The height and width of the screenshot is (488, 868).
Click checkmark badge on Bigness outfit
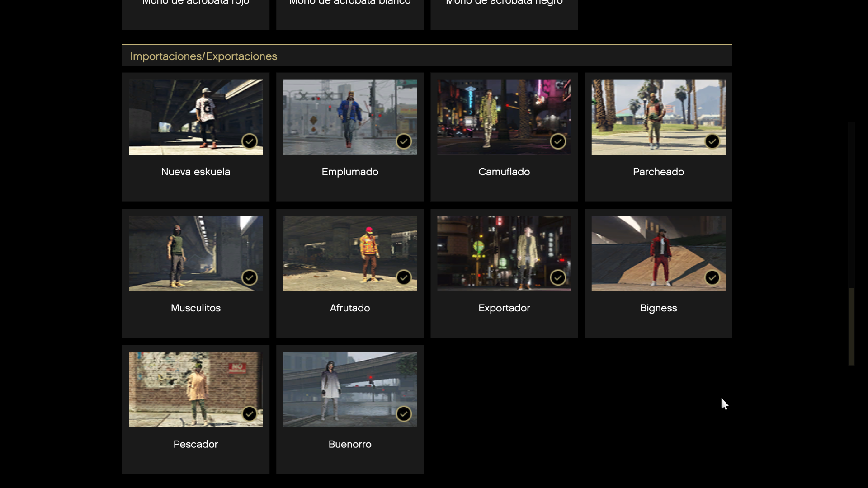point(712,277)
